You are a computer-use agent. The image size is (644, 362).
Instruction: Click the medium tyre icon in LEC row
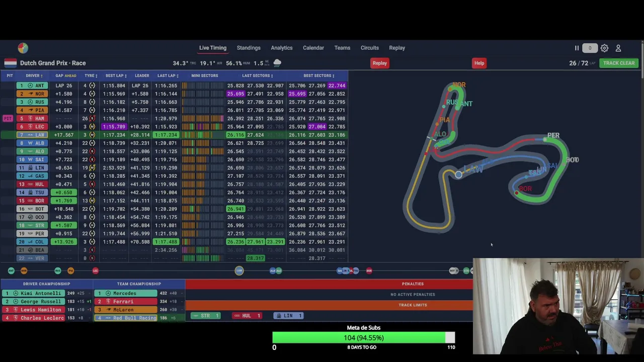coord(92,127)
